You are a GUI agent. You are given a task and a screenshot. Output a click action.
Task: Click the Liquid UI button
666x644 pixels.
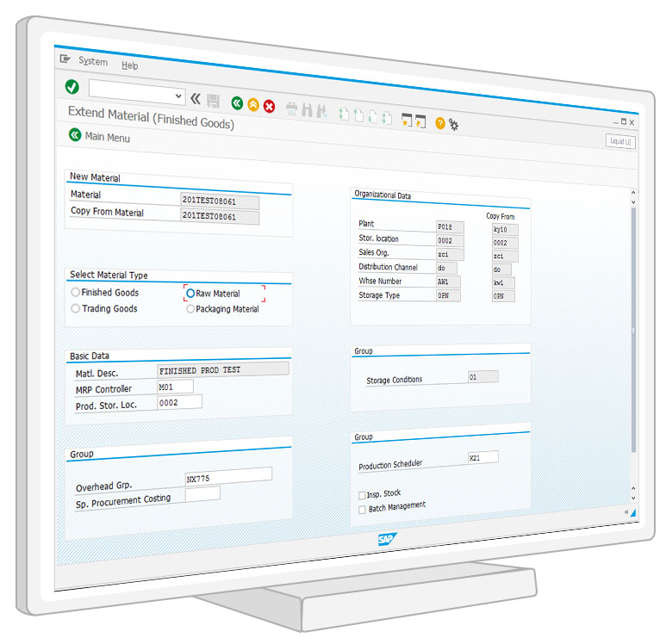[x=620, y=141]
